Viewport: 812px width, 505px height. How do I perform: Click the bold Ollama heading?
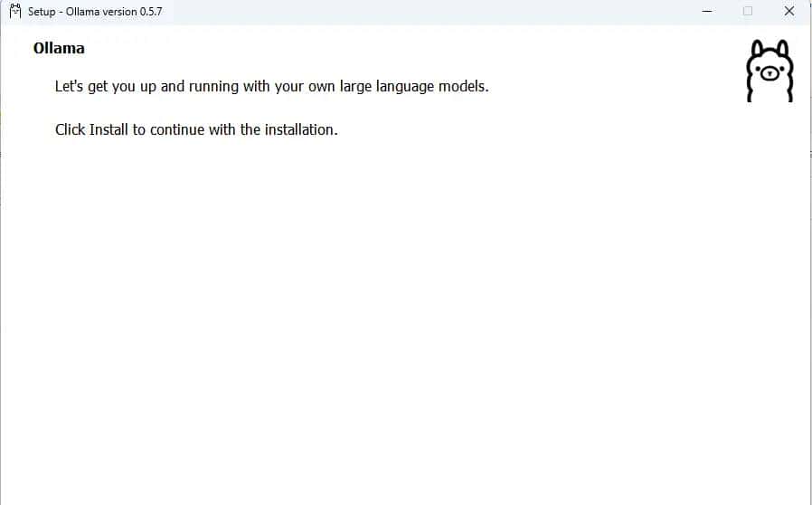tap(59, 49)
